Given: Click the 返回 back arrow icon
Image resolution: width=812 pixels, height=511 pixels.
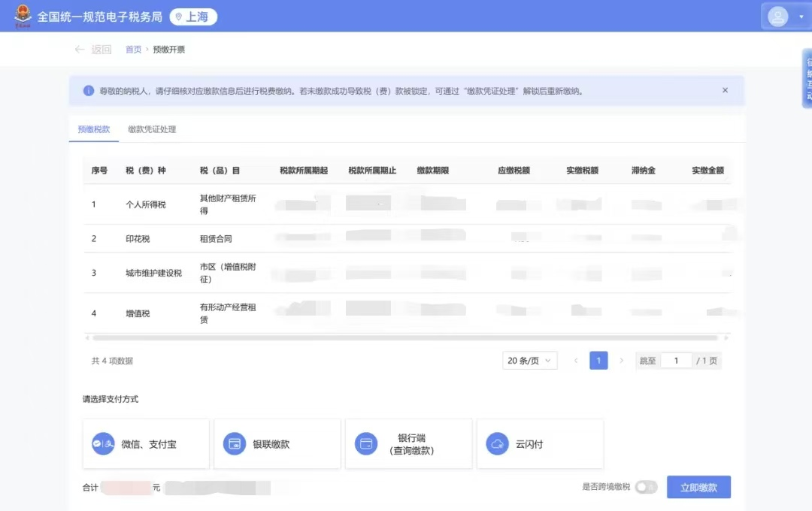Looking at the screenshot, I should click(x=79, y=49).
